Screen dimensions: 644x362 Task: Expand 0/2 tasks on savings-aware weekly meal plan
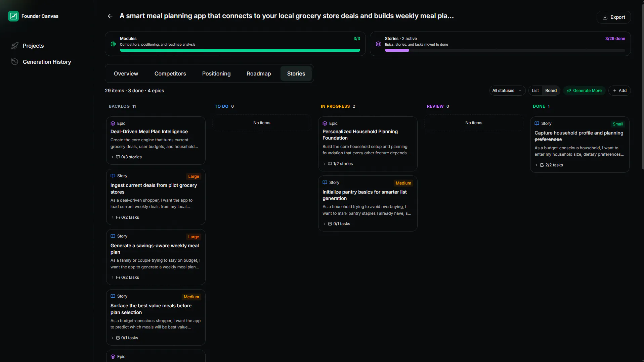[x=125, y=277]
